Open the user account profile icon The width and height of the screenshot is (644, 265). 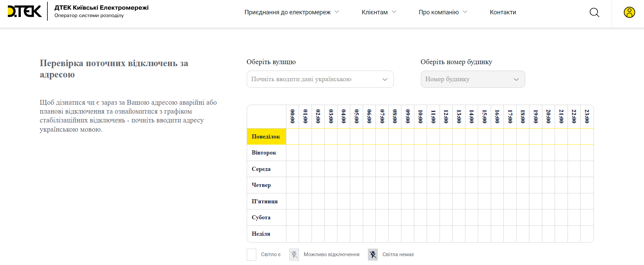(x=629, y=12)
